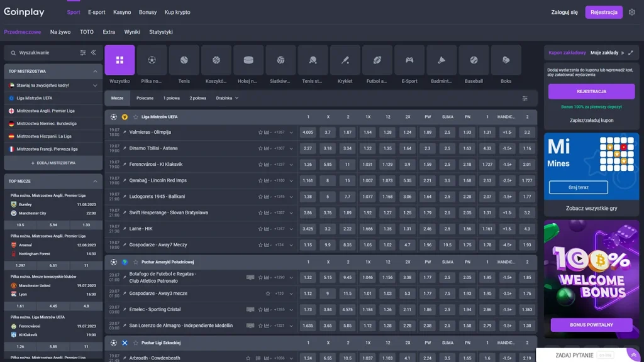
Task: Choose the Boks sport icon
Action: [x=506, y=60]
